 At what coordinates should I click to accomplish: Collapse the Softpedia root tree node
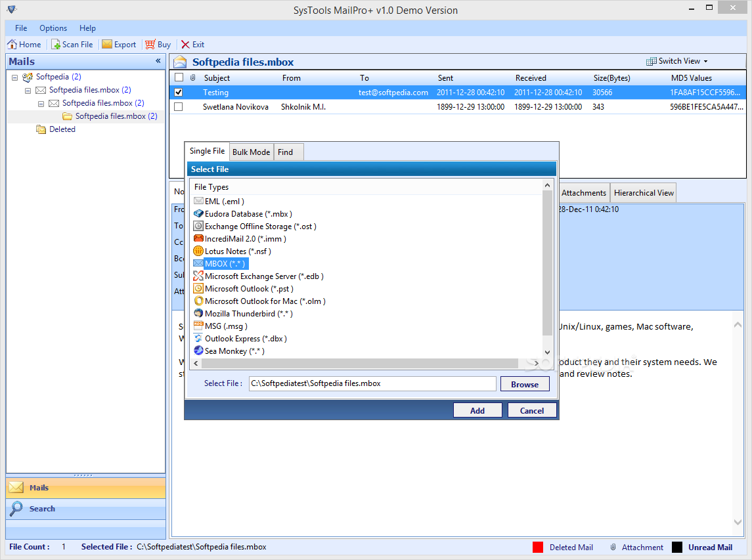pos(14,77)
